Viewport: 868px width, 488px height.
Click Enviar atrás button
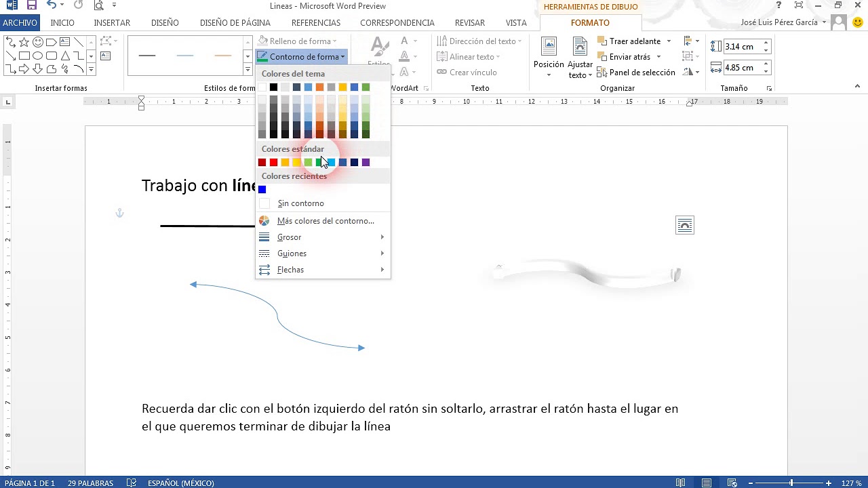click(624, 57)
